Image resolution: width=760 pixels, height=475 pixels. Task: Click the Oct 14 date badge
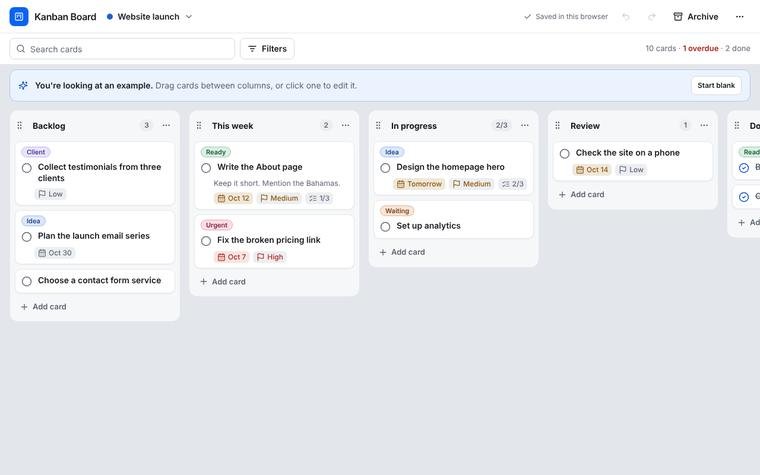click(x=592, y=170)
